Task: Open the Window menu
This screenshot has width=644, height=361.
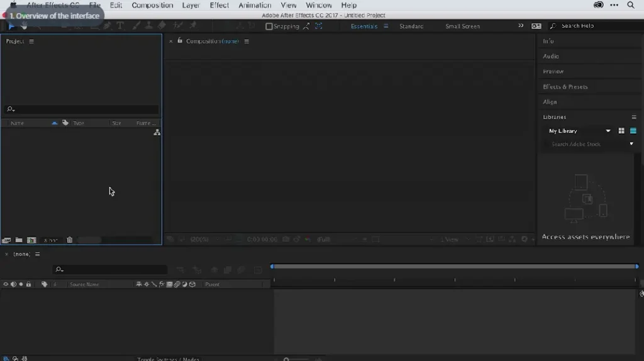Action: [x=319, y=5]
